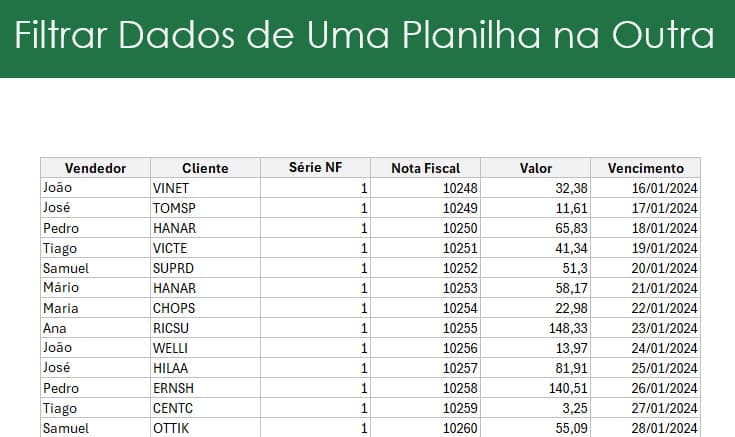Viewport: 735px width, 437px height.
Task: Select the Valor column header
Action: (536, 168)
